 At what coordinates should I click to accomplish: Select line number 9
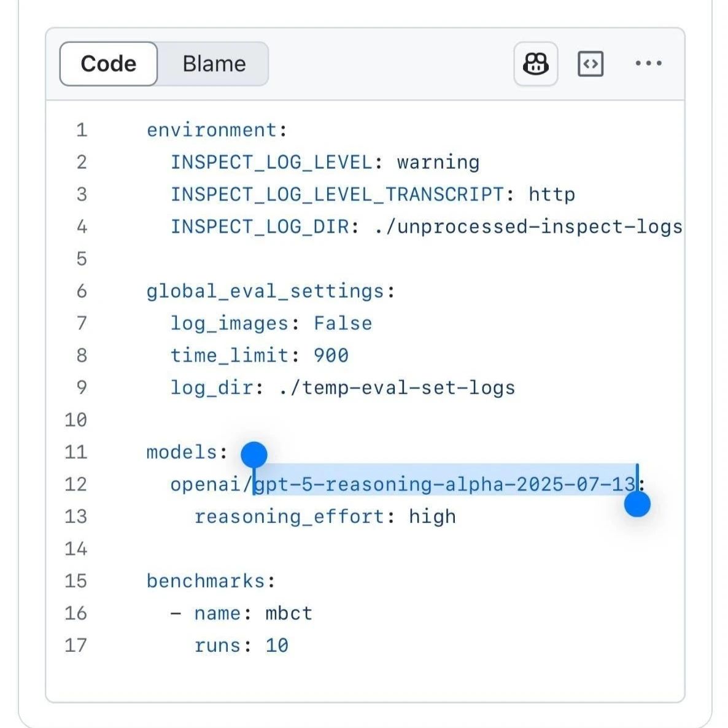pyautogui.click(x=82, y=388)
